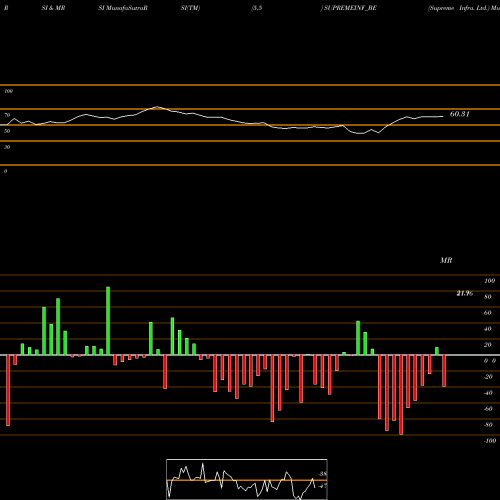Click the MR label above the histogram
500x500 pixels.
point(446,260)
